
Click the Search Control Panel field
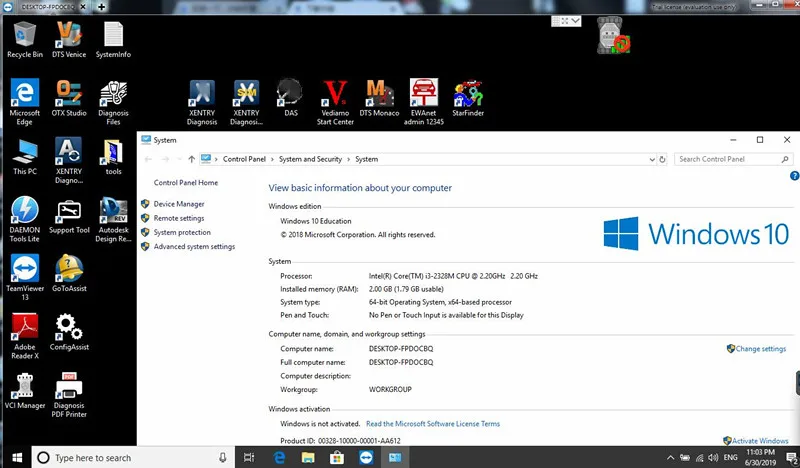(733, 159)
